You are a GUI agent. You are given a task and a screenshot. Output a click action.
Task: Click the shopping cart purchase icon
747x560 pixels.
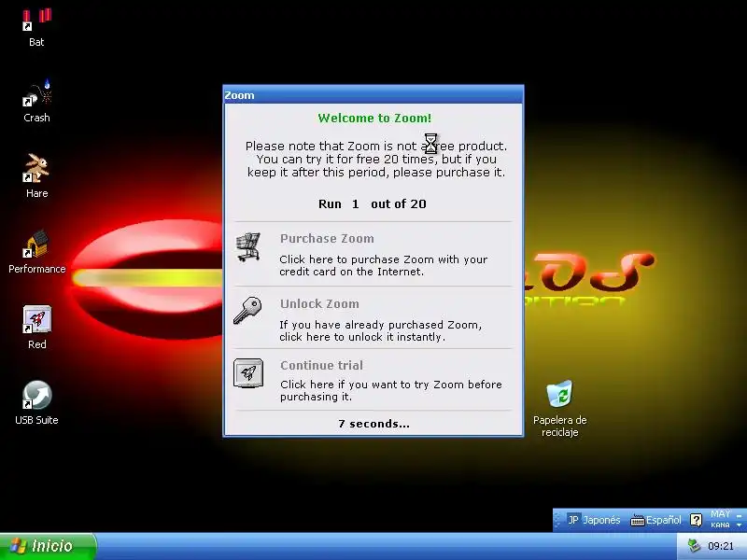(x=248, y=246)
